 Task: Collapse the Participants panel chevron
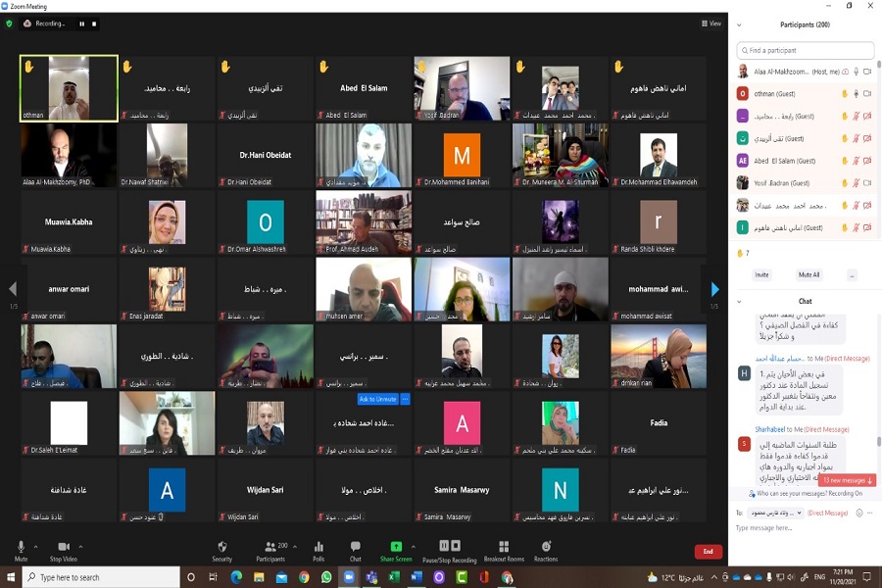(x=739, y=24)
